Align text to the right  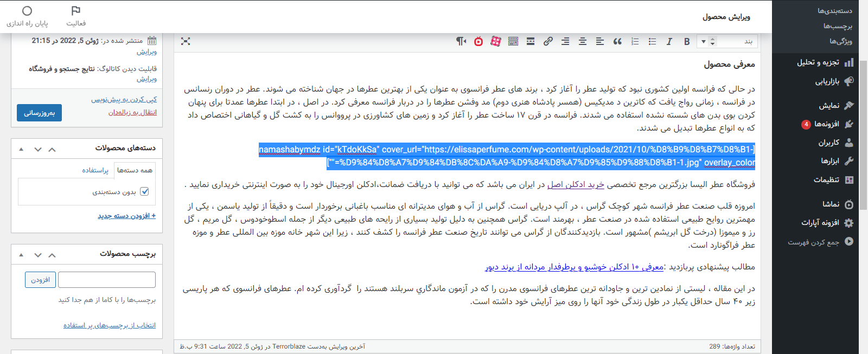pyautogui.click(x=565, y=42)
